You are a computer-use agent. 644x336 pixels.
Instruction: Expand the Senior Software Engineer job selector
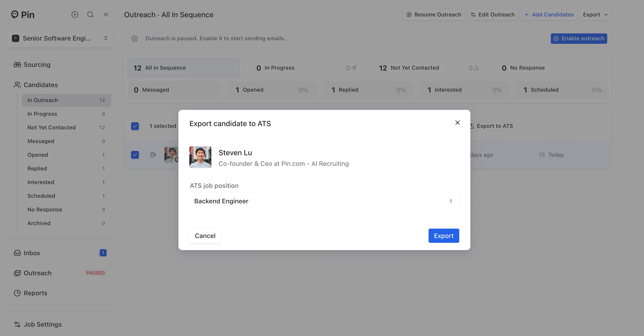60,38
